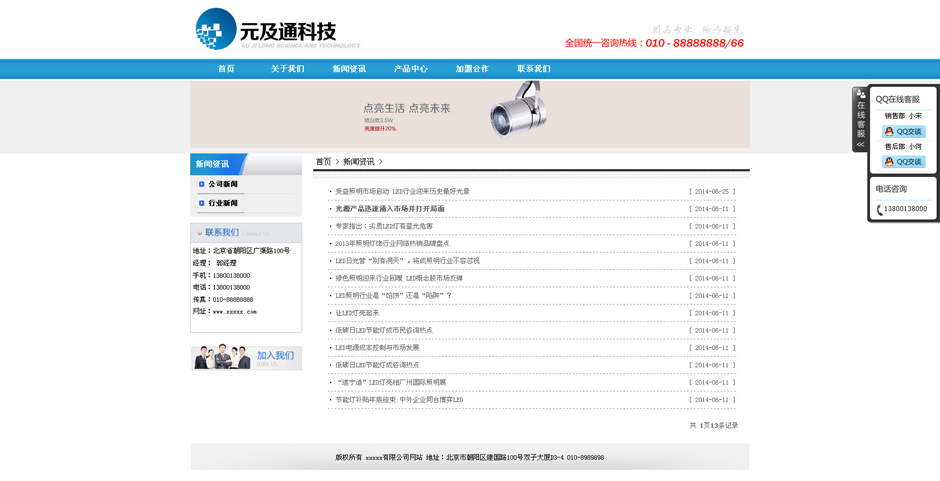Click the hotline number 010-88888888/66 in header
The width and height of the screenshot is (940, 481).
pos(694,43)
